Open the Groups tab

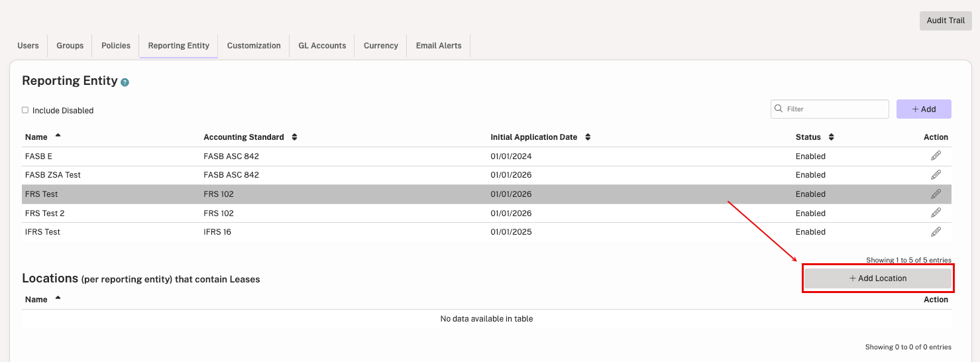pyautogui.click(x=70, y=46)
